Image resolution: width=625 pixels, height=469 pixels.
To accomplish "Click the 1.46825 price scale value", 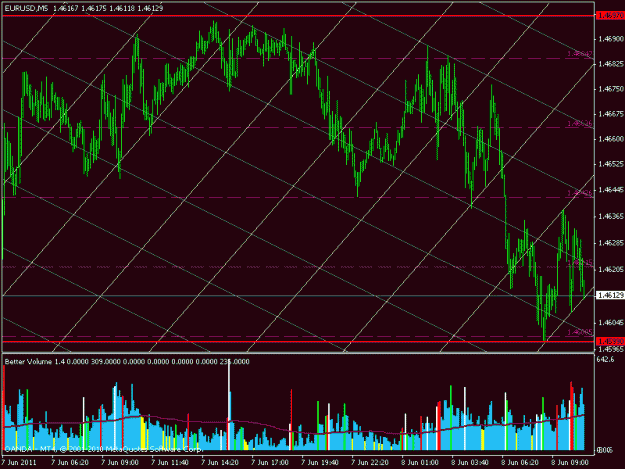I will 611,64.
